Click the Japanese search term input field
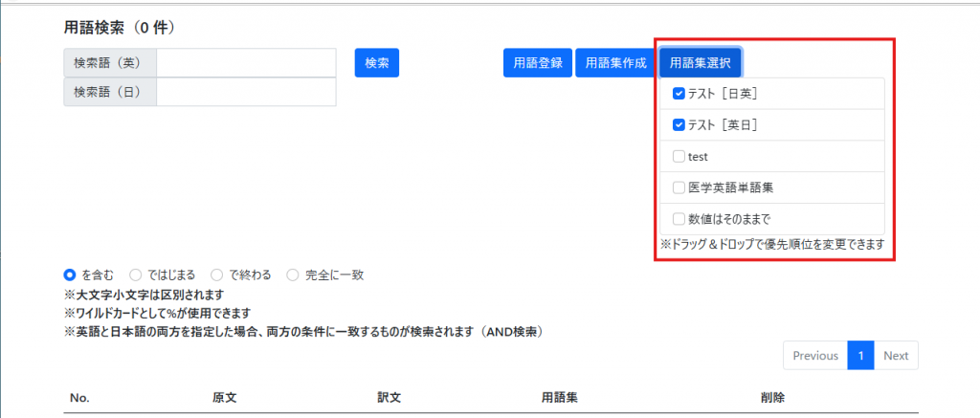Image resolution: width=980 pixels, height=418 pixels. (246, 92)
